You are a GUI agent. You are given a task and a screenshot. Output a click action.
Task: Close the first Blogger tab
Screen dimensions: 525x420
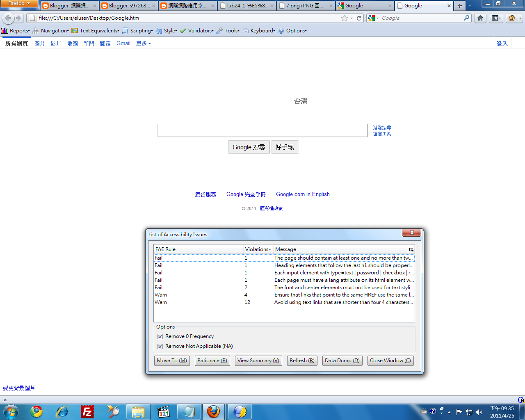(95, 6)
